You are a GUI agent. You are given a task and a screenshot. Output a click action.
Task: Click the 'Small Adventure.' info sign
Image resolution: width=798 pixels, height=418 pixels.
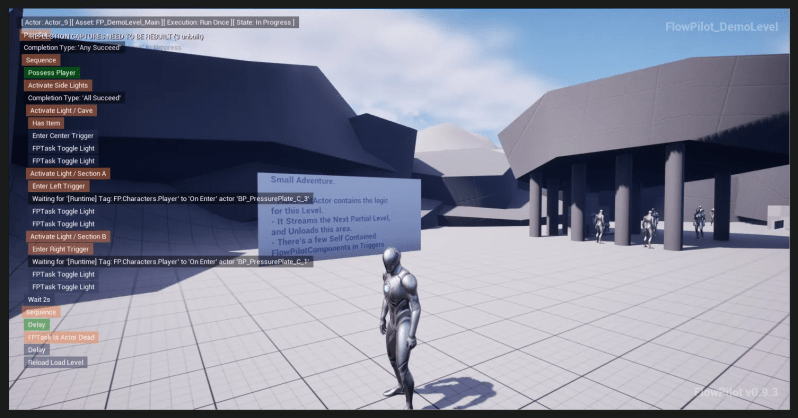pyautogui.click(x=339, y=215)
